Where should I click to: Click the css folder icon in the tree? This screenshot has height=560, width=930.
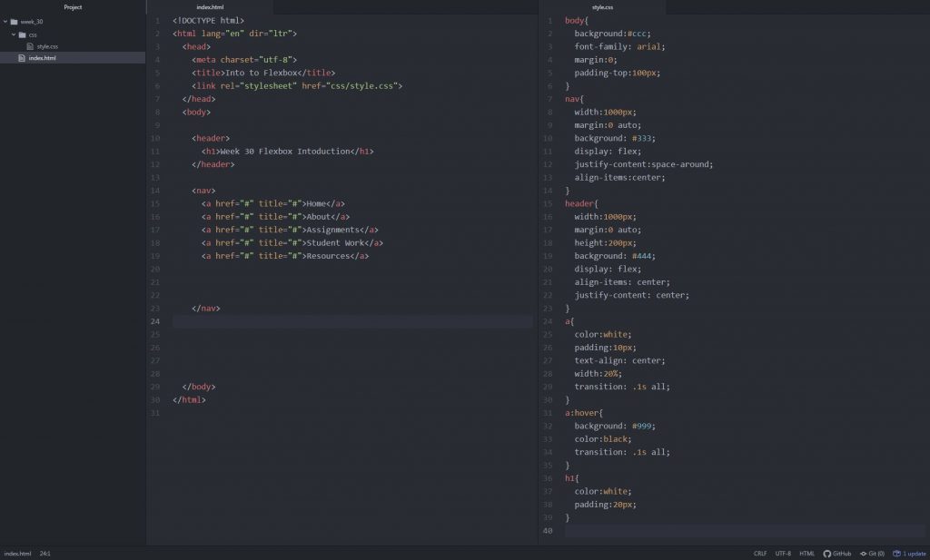click(23, 35)
